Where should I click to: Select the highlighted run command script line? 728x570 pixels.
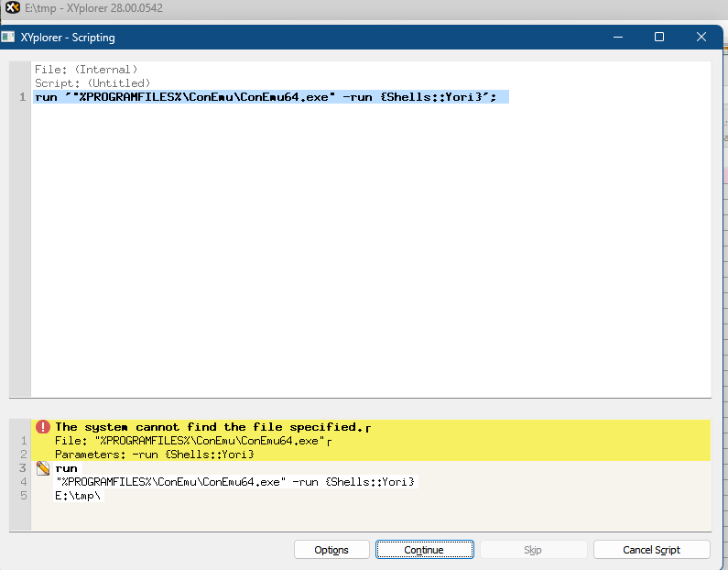(x=270, y=97)
